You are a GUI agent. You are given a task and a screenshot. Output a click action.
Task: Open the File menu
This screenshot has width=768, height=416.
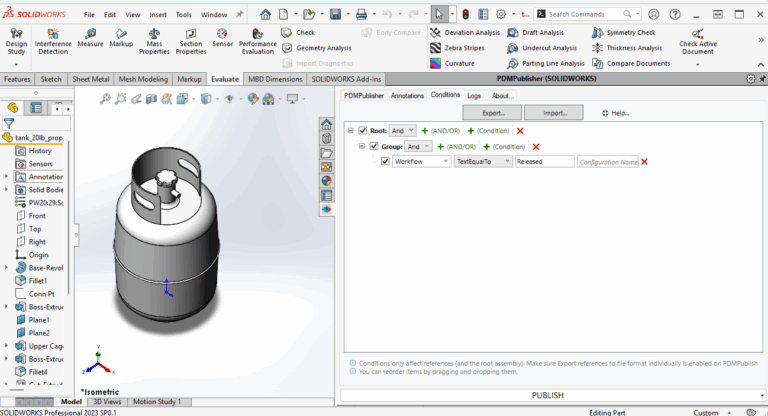89,15
